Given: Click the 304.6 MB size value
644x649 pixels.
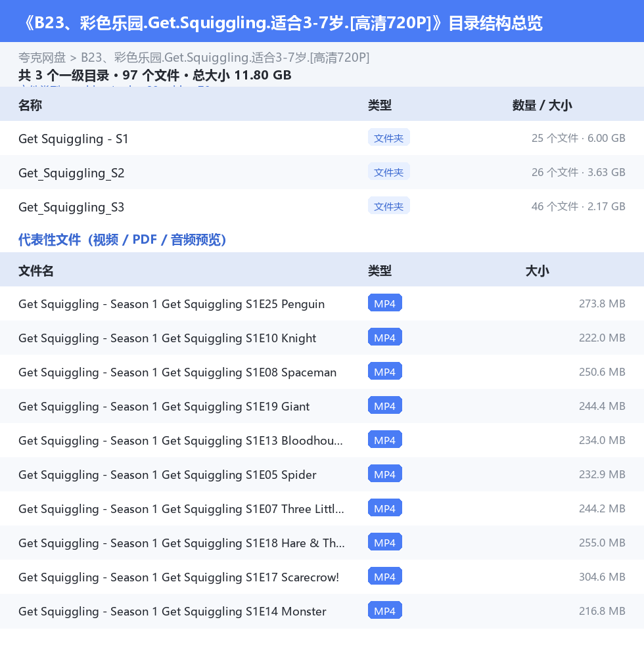Looking at the screenshot, I should (x=602, y=577).
